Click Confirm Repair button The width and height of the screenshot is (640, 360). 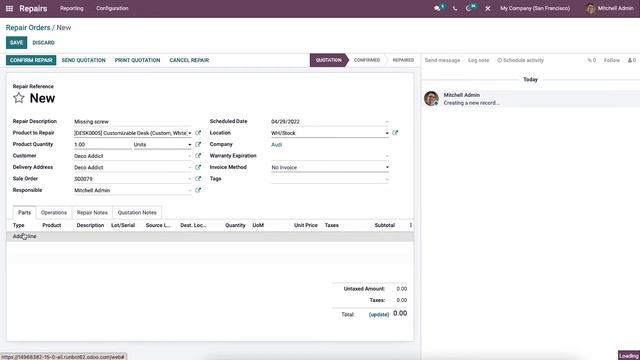pyautogui.click(x=31, y=60)
